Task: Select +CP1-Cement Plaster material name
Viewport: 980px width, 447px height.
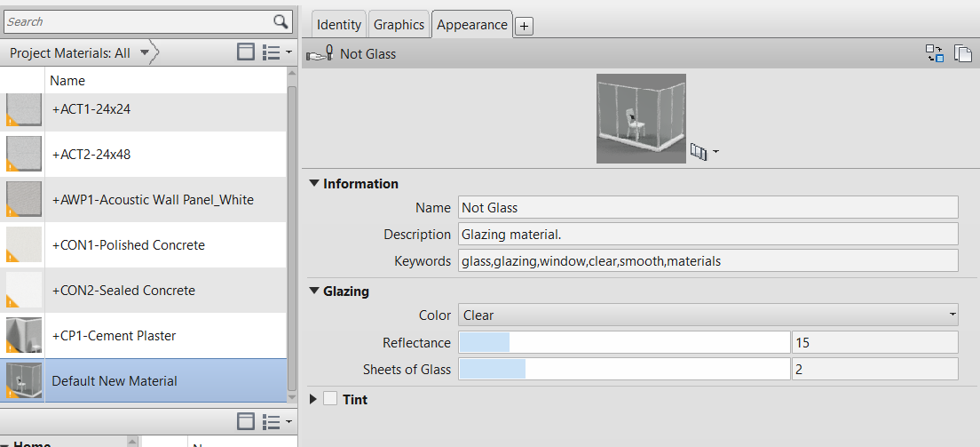Action: click(x=114, y=336)
